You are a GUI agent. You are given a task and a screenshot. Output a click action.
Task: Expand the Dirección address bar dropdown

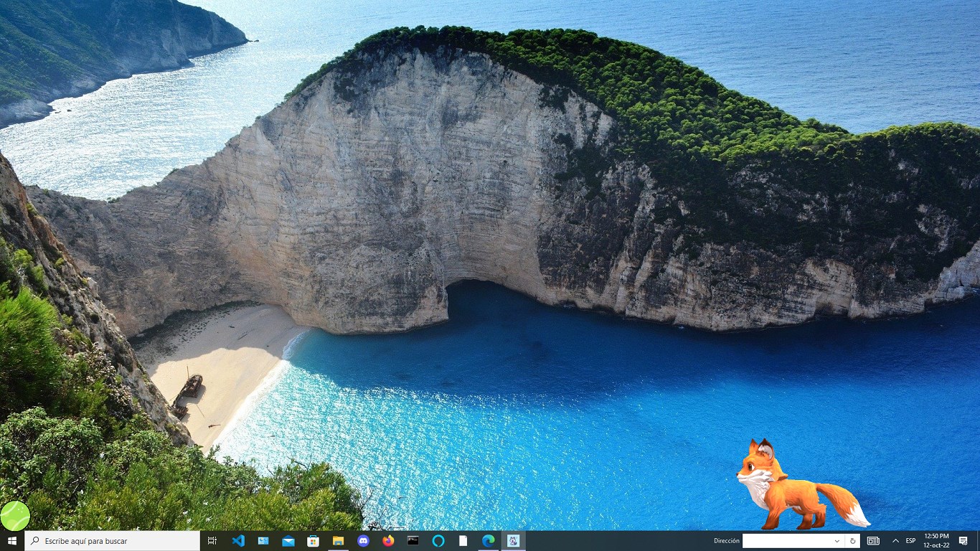coord(837,541)
